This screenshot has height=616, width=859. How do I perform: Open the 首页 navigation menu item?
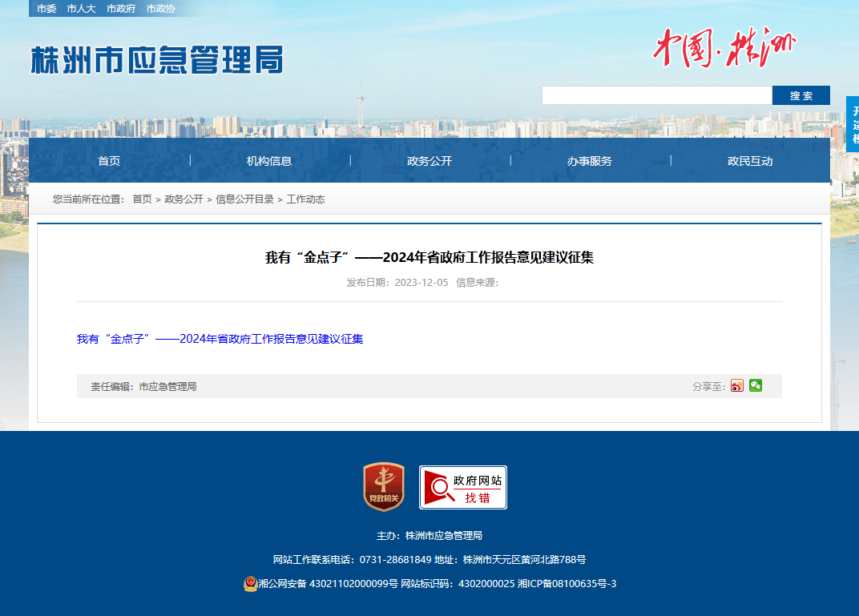109,161
